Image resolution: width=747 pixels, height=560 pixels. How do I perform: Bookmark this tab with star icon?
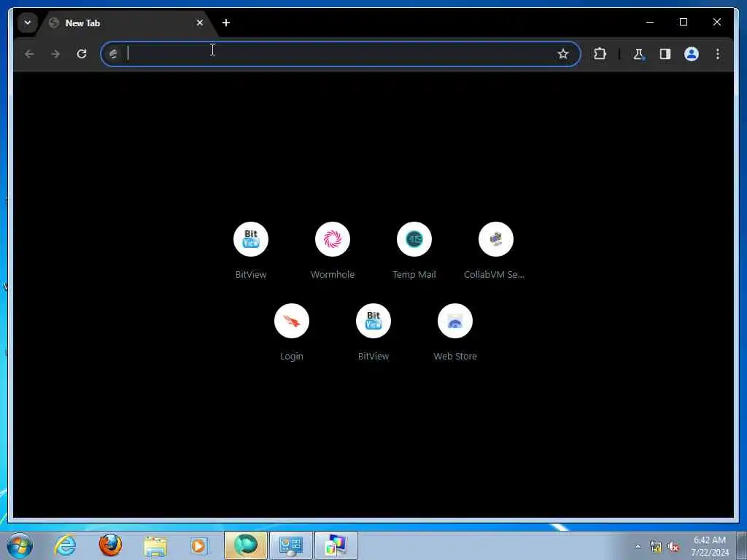(563, 54)
